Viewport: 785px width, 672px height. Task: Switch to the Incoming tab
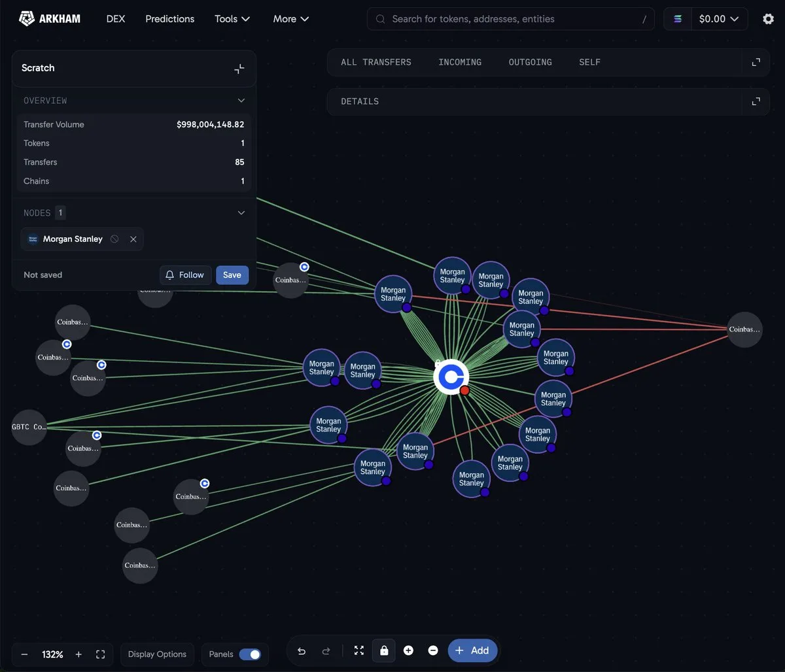click(x=460, y=62)
